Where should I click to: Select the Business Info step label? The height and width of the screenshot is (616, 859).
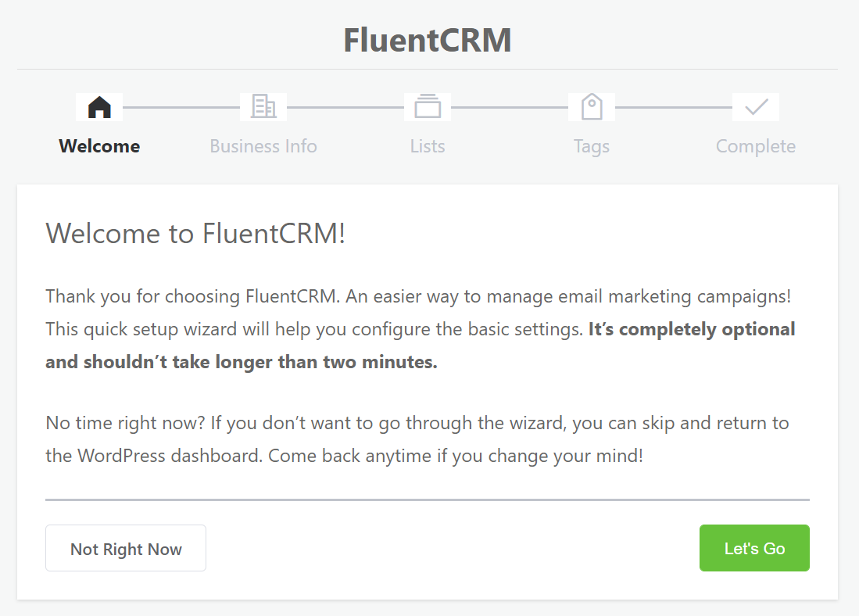263,146
